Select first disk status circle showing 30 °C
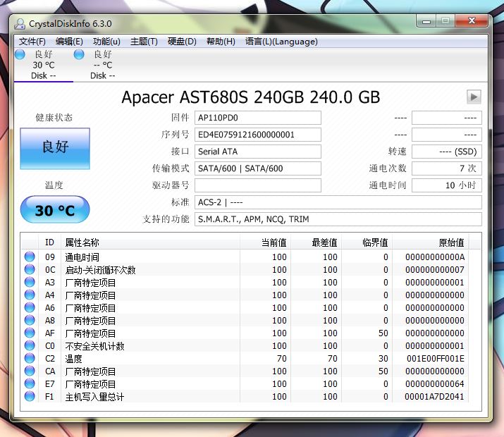This screenshot has width=504, height=437. [x=20, y=54]
